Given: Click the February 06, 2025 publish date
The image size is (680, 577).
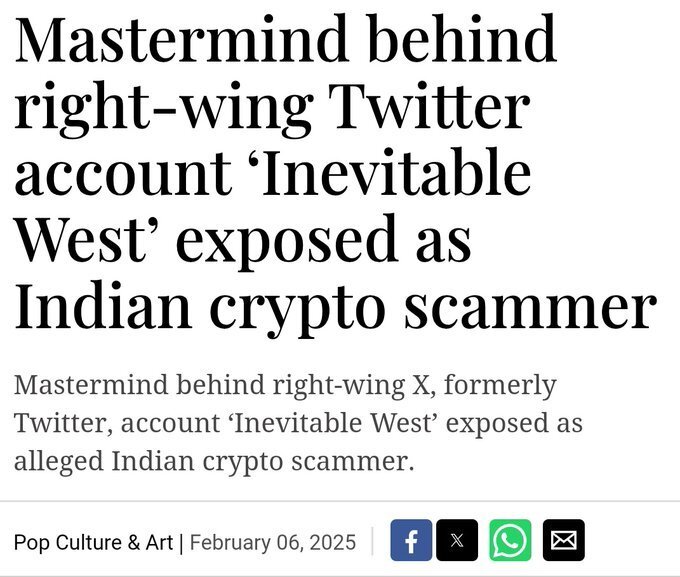Looking at the screenshot, I should pyautogui.click(x=273, y=542).
